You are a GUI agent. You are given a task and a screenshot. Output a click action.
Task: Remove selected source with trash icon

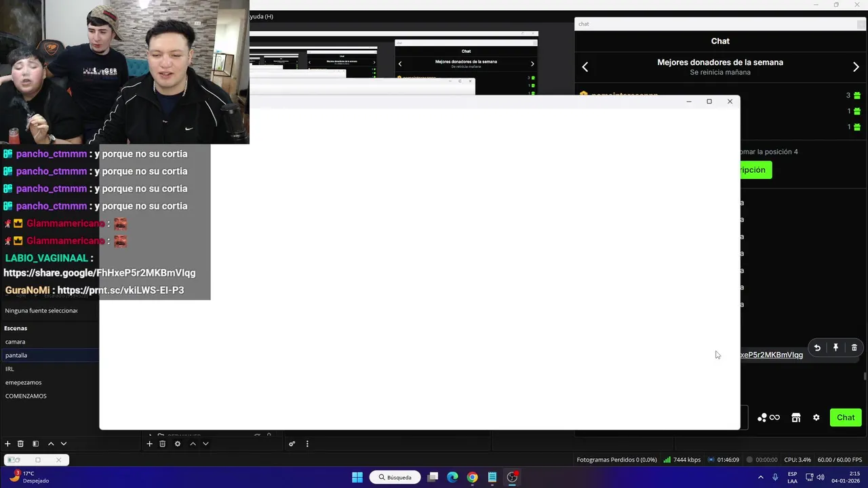[x=162, y=444]
